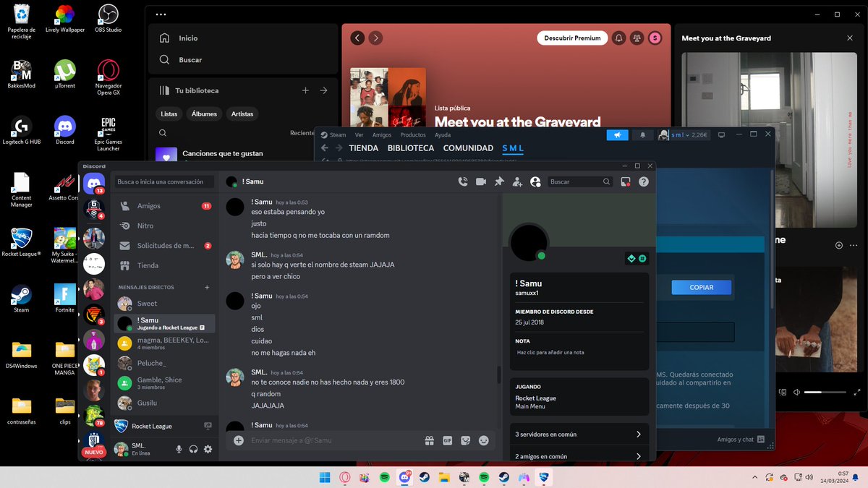Open the sticker picker in Discord

(466, 440)
